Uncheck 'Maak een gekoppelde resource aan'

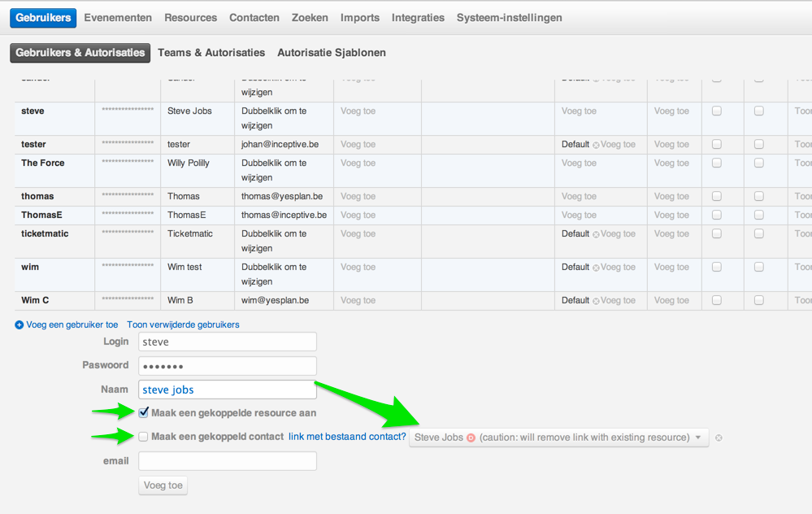tap(143, 412)
